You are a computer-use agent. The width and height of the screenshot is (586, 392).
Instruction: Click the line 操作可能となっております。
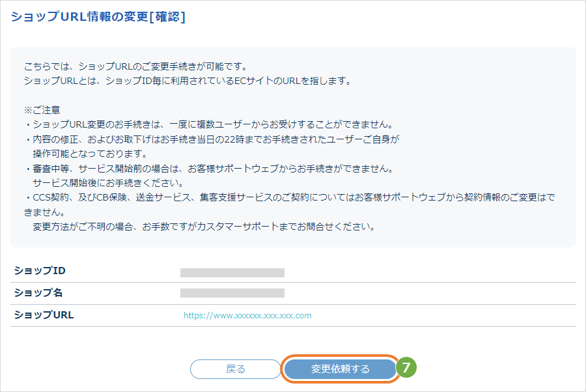click(x=91, y=154)
